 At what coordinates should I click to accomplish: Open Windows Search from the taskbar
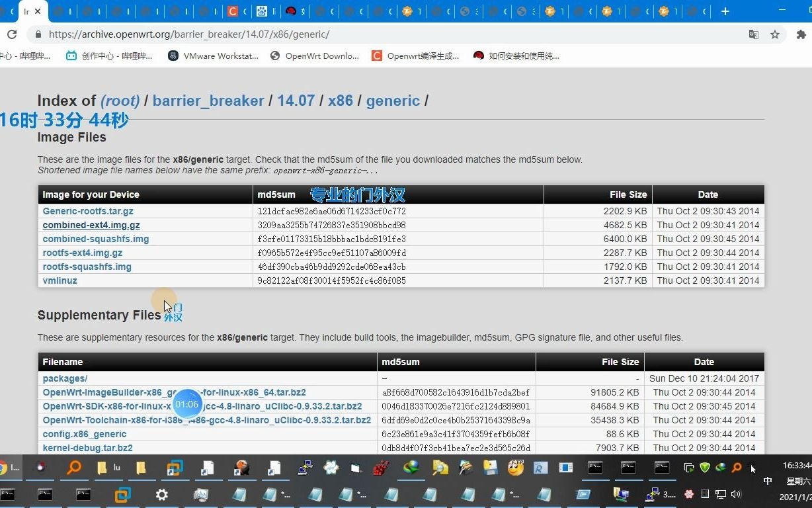[74, 468]
